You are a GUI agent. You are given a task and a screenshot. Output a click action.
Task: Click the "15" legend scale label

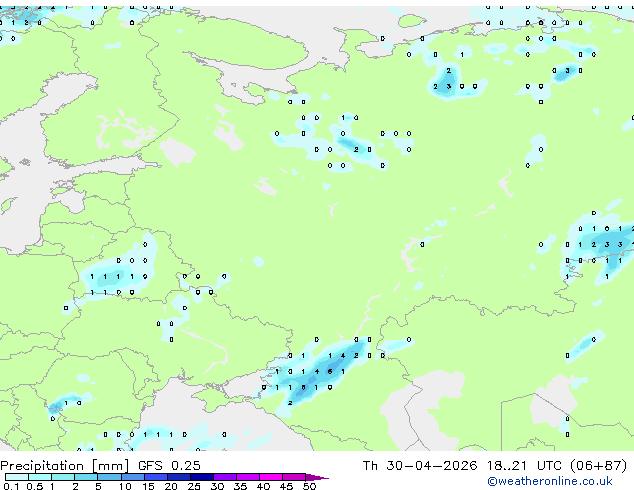148,486
